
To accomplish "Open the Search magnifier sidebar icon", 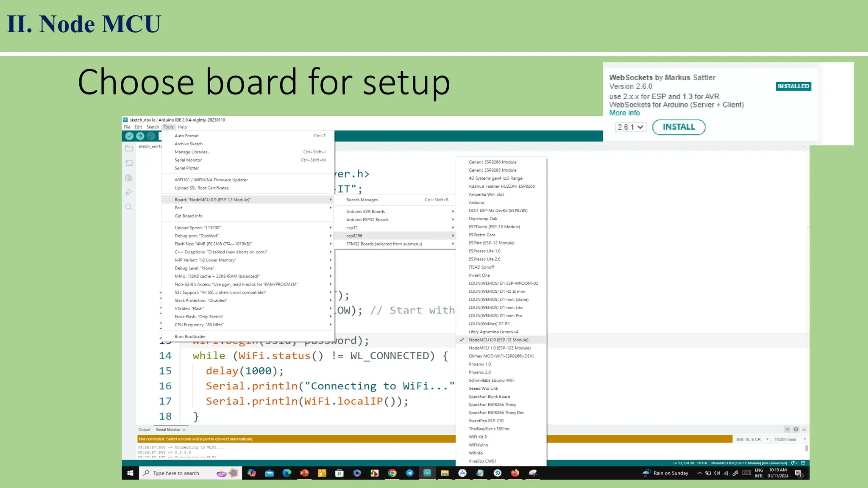I will pos(129,207).
